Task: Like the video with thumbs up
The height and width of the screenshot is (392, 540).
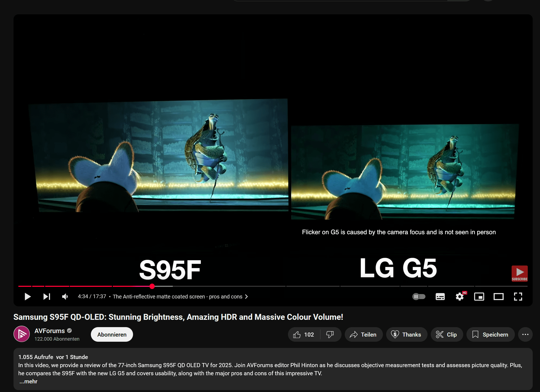Action: [304, 335]
